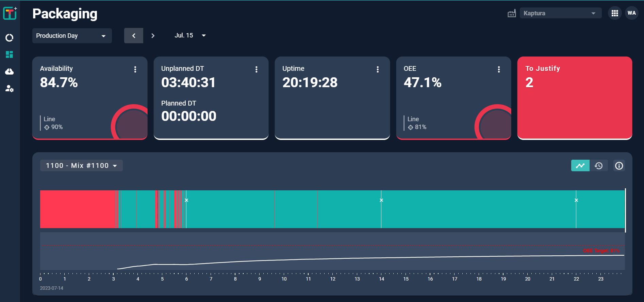Show the timeline info icon

tap(619, 166)
